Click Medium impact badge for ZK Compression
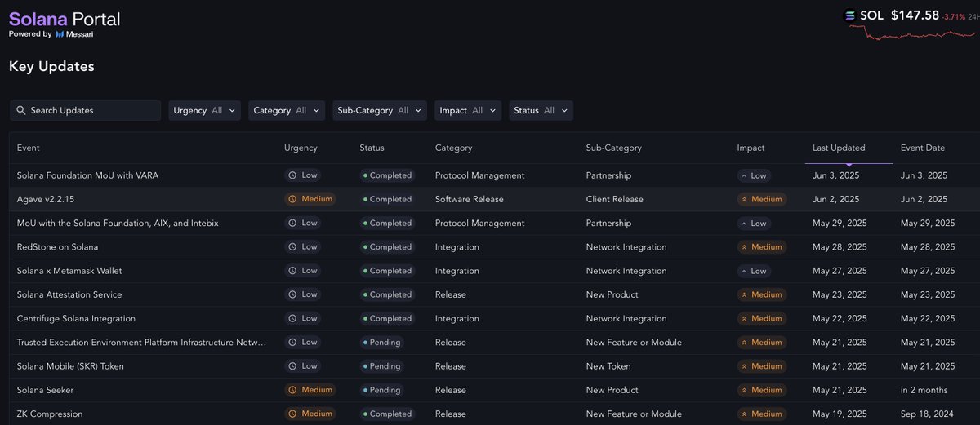The height and width of the screenshot is (425, 980). pyautogui.click(x=761, y=414)
